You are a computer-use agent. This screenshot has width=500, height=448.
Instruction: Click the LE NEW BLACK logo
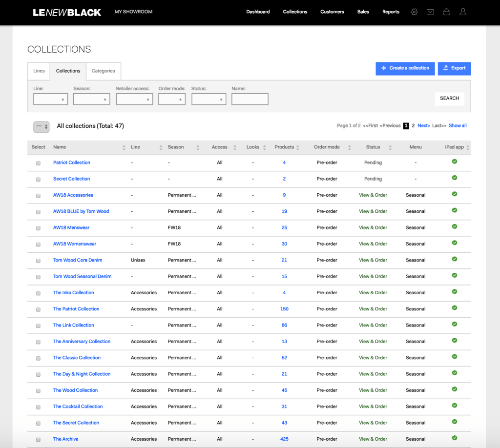[x=67, y=12]
